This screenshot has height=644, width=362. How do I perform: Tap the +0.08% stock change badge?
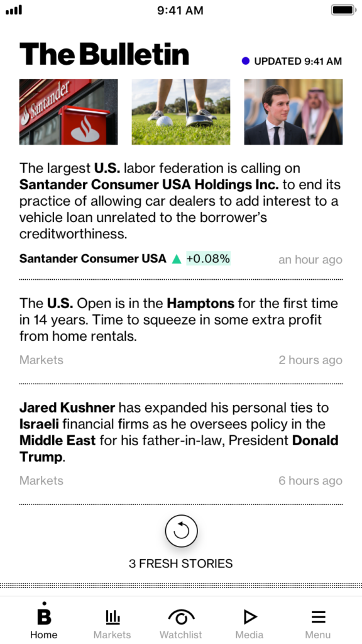point(209,258)
